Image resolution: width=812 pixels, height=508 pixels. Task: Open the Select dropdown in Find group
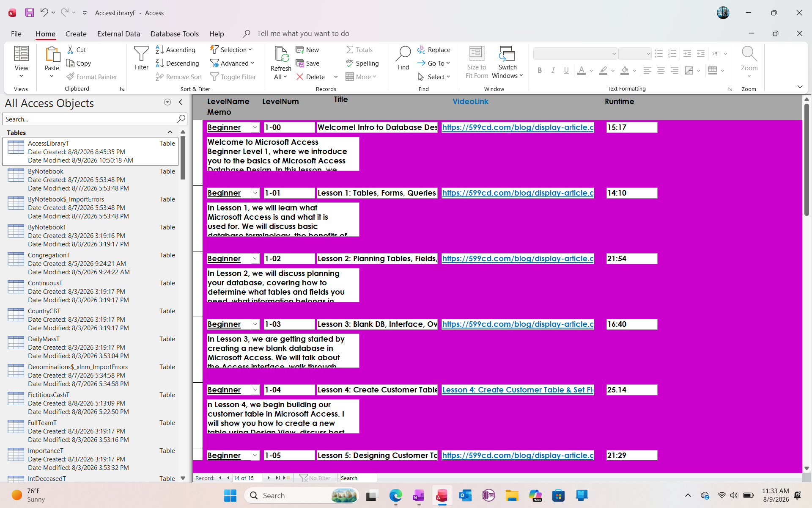click(x=434, y=77)
